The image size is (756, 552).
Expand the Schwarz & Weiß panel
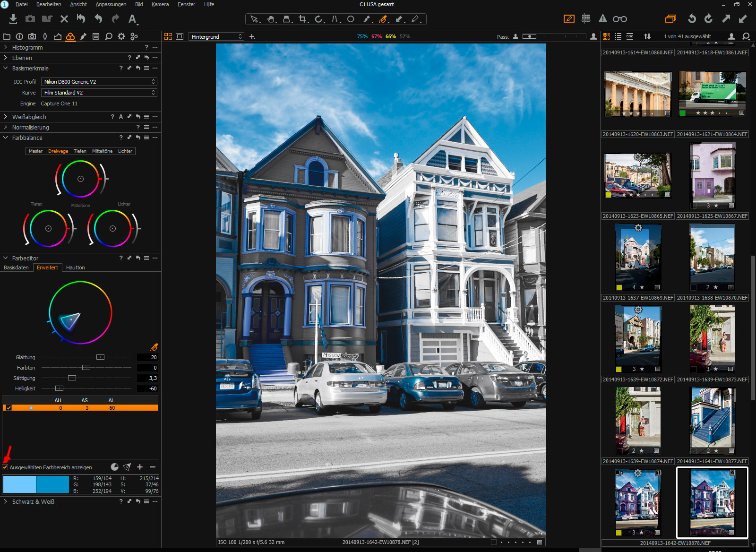pyautogui.click(x=5, y=501)
